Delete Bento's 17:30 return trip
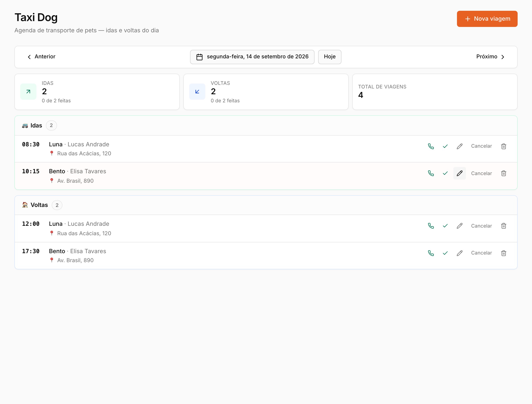The image size is (532, 404). pyautogui.click(x=504, y=253)
